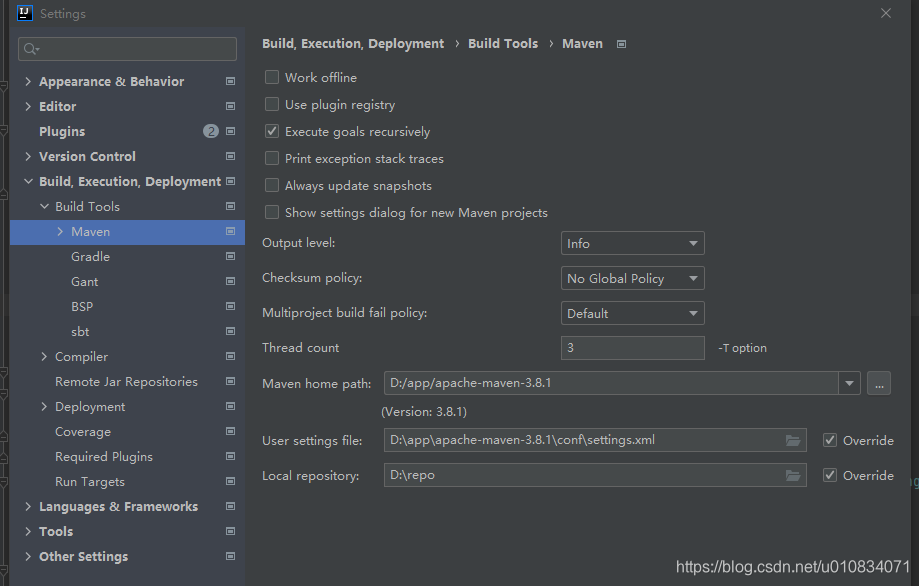Click project-level icon on the Maven row

coord(230,231)
